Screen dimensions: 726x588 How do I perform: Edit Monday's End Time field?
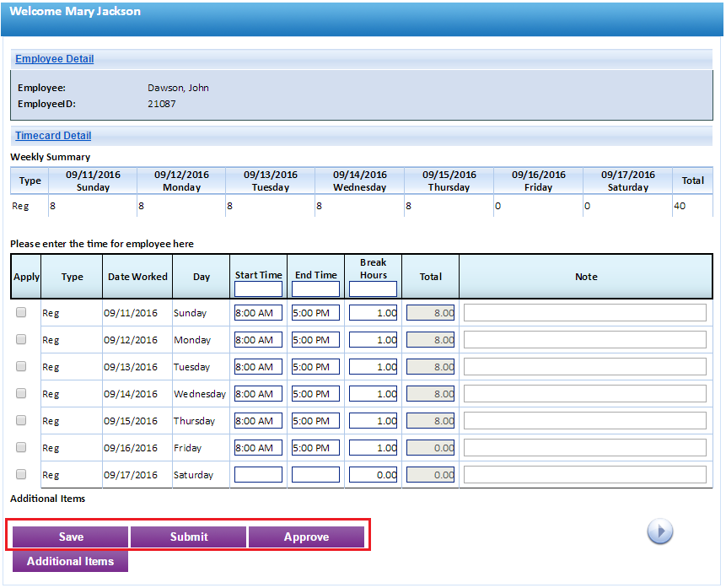315,340
